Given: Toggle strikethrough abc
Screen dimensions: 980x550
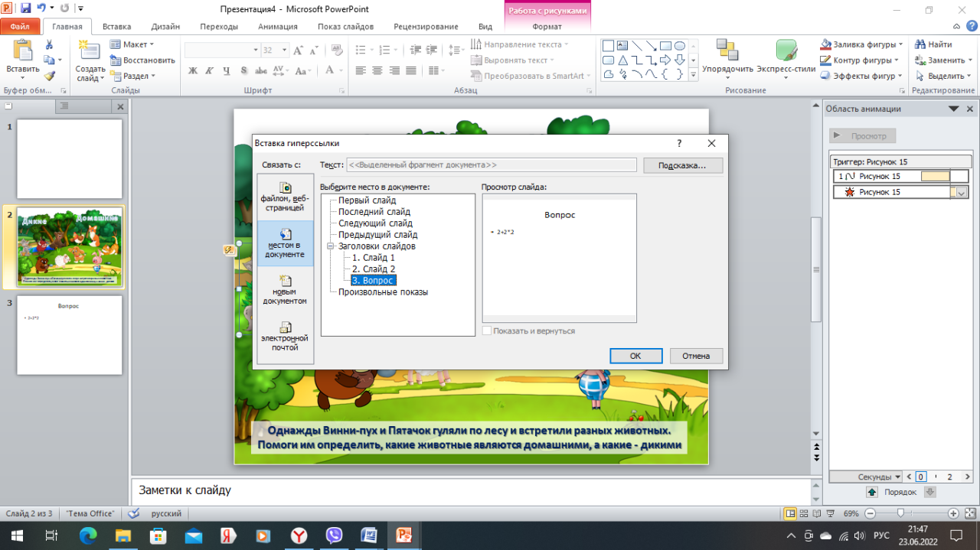Looking at the screenshot, I should tap(260, 70).
